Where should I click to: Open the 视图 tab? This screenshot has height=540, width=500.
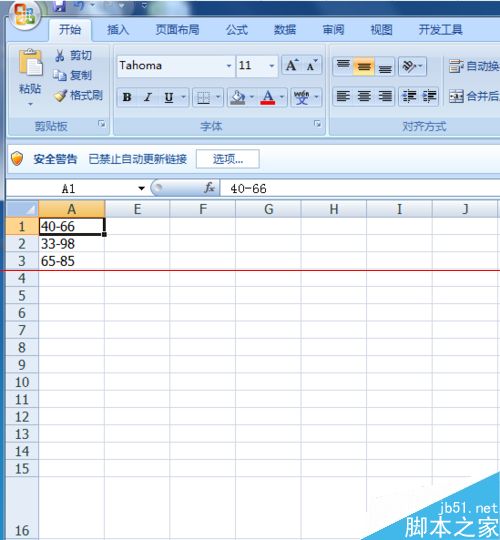point(381,30)
